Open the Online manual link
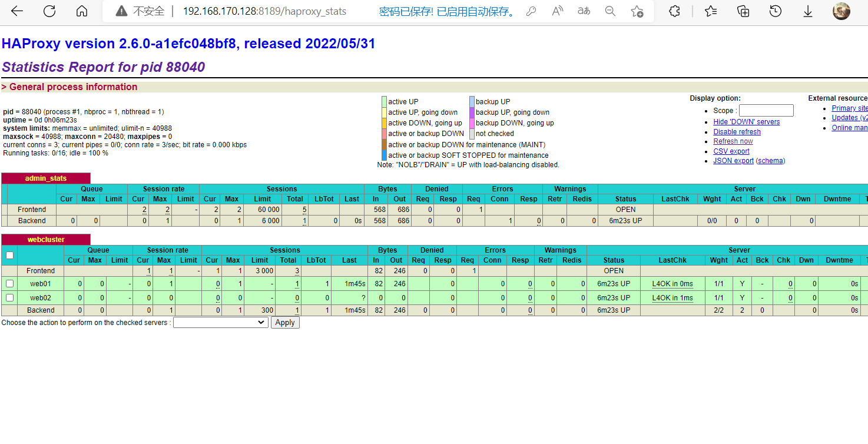This screenshot has width=868, height=444. click(850, 128)
